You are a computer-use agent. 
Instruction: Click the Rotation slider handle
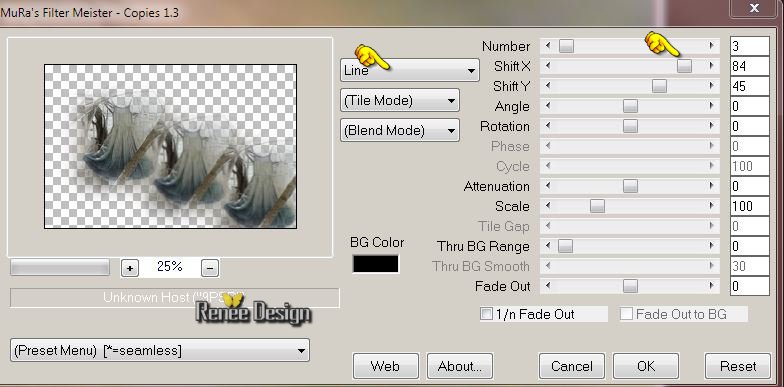point(630,126)
